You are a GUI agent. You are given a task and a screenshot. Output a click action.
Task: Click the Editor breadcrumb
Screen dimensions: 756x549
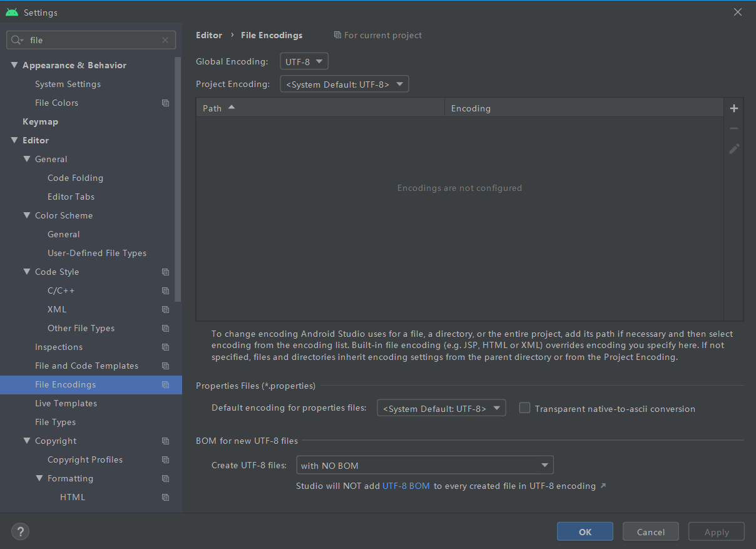[209, 35]
